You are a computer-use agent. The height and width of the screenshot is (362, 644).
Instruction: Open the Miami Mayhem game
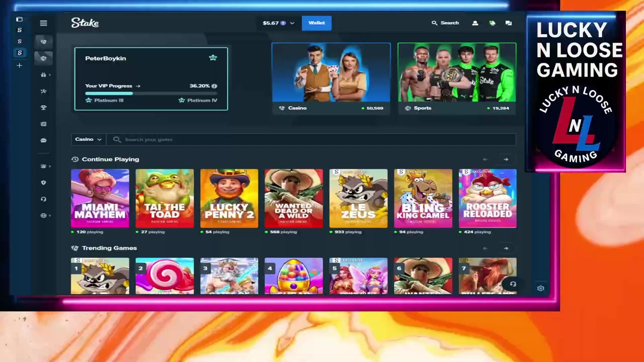(100, 198)
